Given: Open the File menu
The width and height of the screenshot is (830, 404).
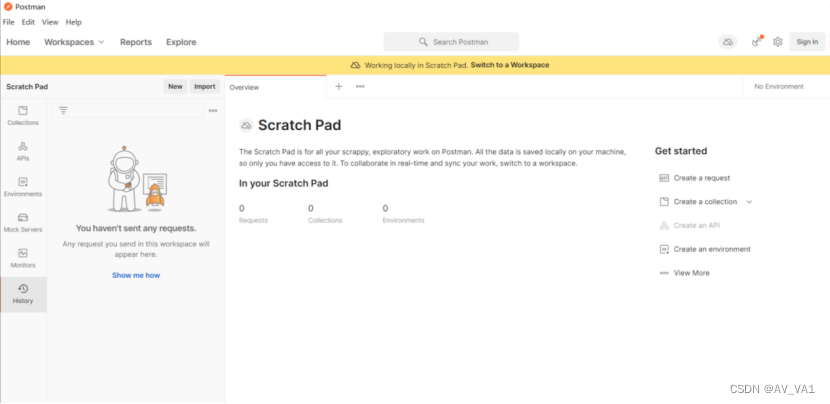Looking at the screenshot, I should (x=8, y=22).
